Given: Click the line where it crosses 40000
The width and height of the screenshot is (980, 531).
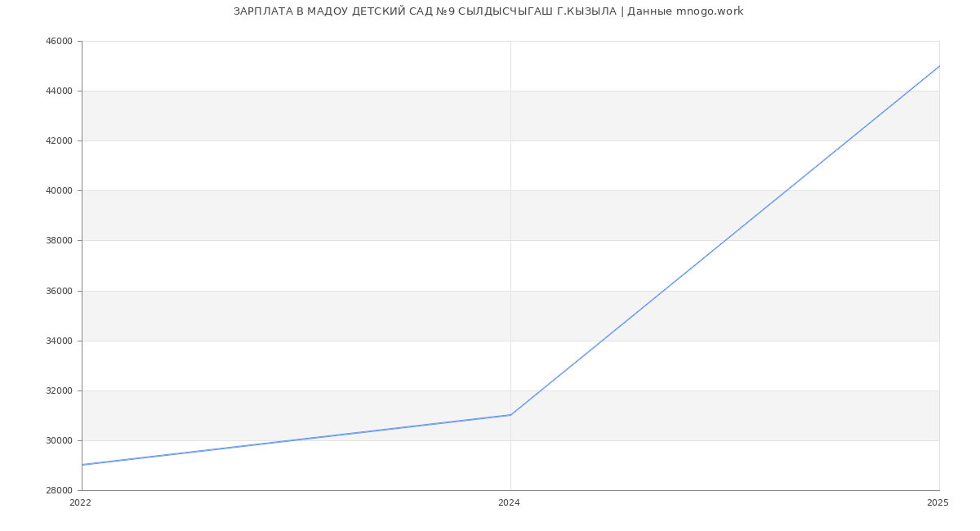Looking at the screenshot, I should click(x=786, y=190).
